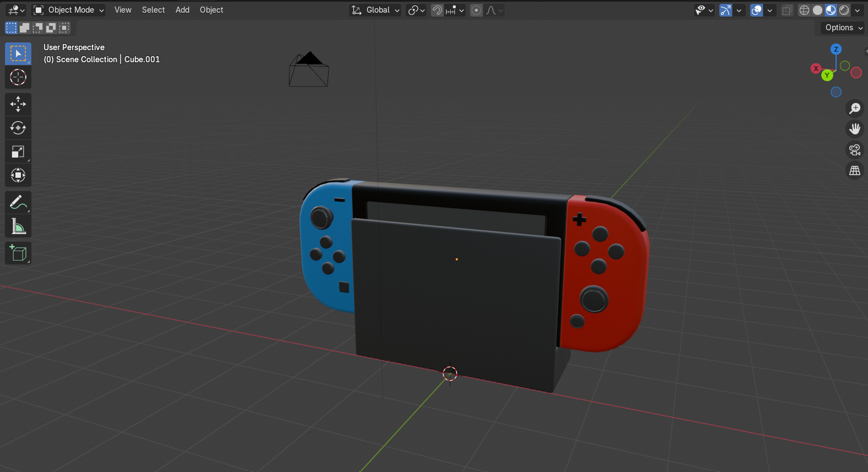Open the Editor Type dropdown
This screenshot has height=472, width=868.
[16, 10]
